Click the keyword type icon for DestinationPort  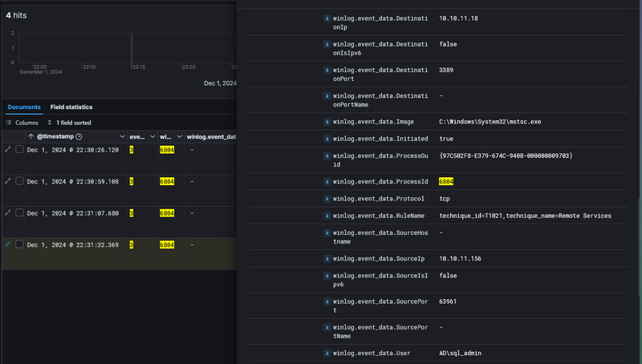click(326, 70)
